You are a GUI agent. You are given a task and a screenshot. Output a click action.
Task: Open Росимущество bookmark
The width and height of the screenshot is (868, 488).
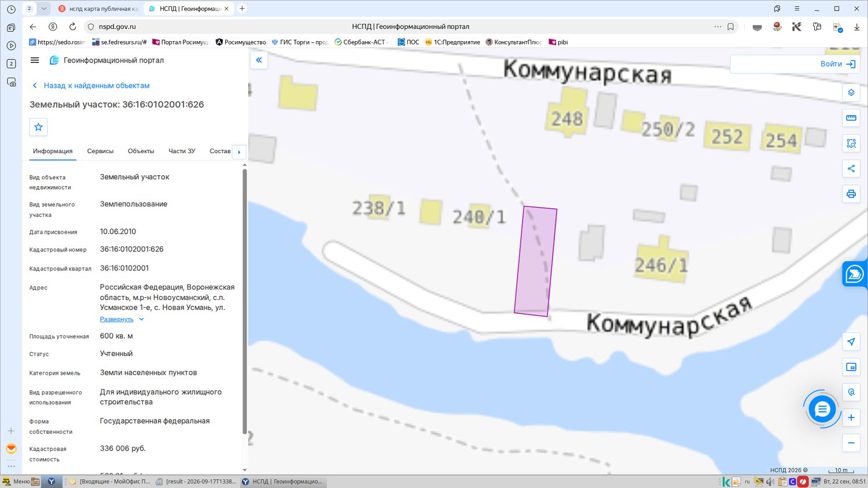241,42
